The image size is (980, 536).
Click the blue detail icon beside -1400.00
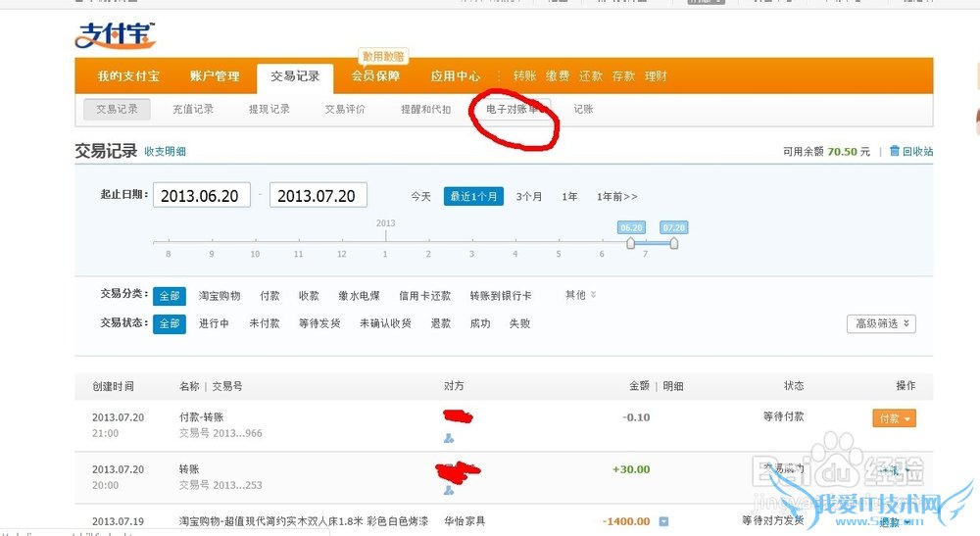click(x=663, y=521)
